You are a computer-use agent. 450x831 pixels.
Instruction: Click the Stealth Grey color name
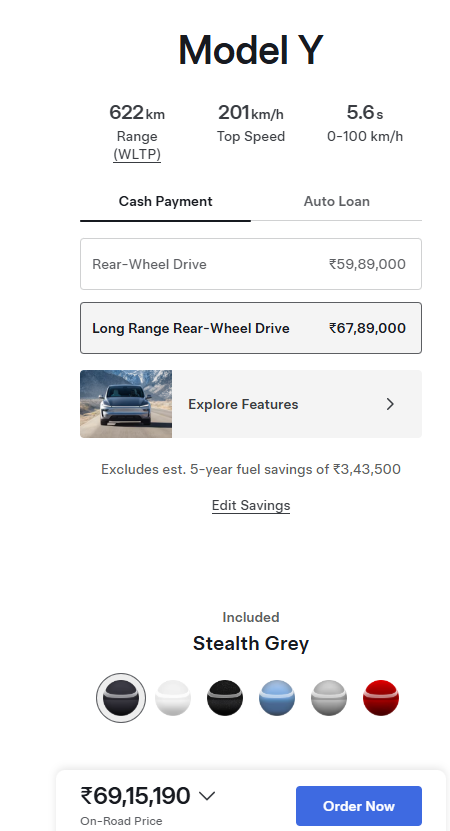click(x=251, y=643)
